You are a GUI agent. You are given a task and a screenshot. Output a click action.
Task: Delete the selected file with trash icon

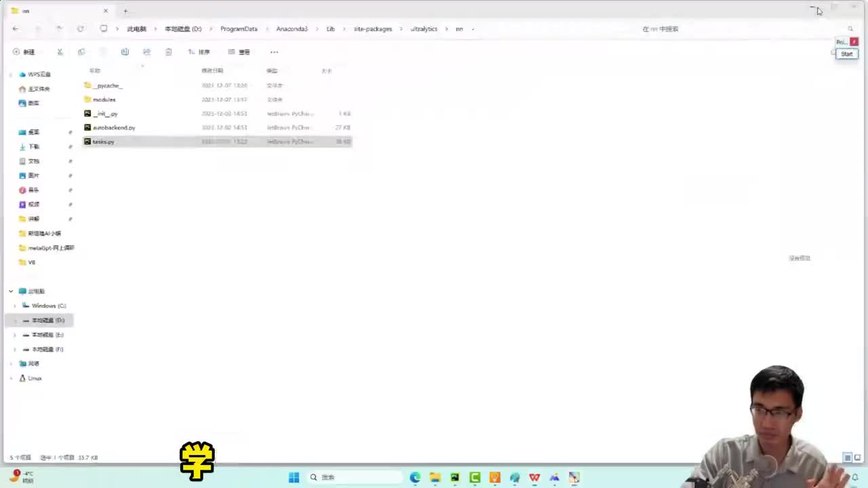tap(168, 52)
